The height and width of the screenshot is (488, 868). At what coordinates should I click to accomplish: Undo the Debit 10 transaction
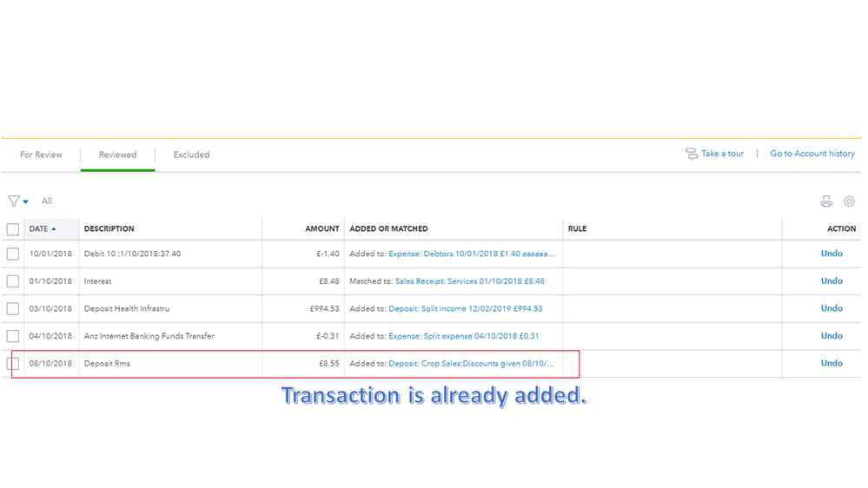click(x=832, y=254)
